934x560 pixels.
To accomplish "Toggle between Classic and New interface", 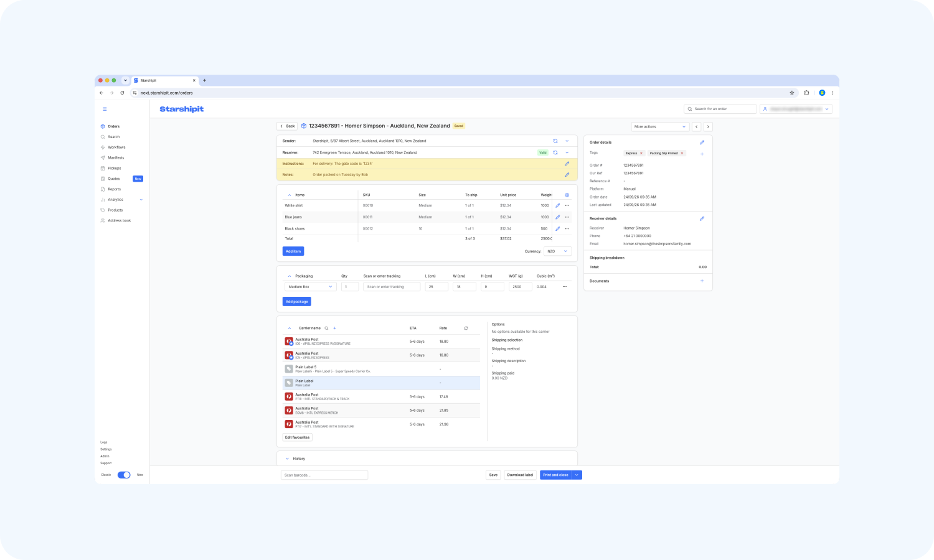I will coord(124,475).
